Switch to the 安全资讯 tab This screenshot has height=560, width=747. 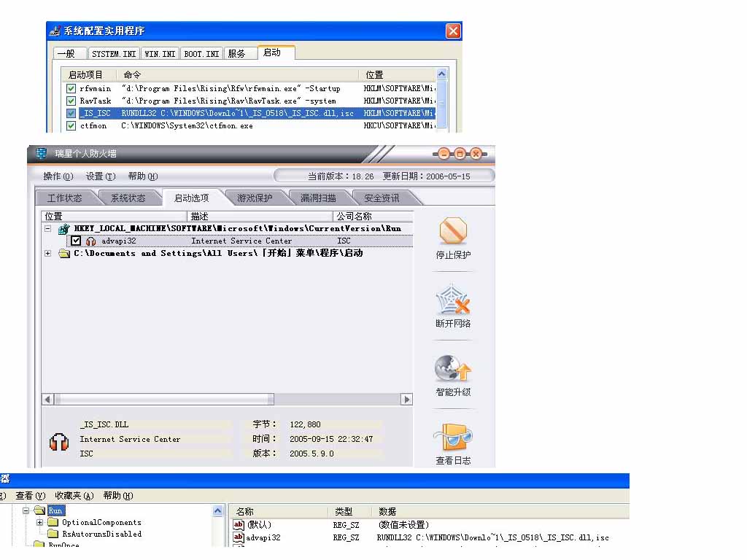(x=382, y=198)
